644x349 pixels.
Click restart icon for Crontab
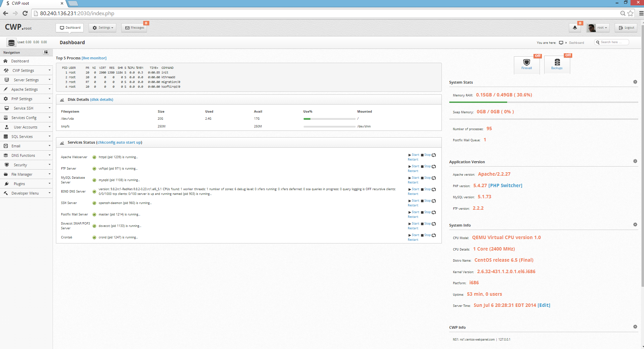pos(434,235)
